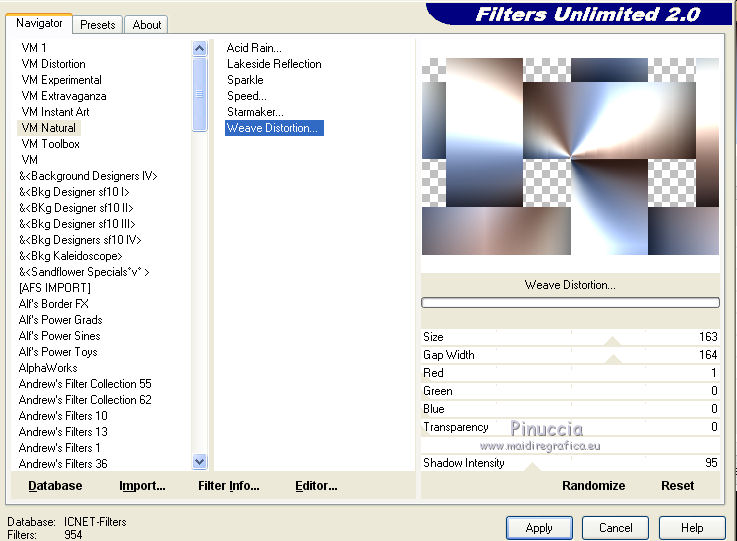
Task: Adjust the Transparency slider
Action: pos(570,427)
